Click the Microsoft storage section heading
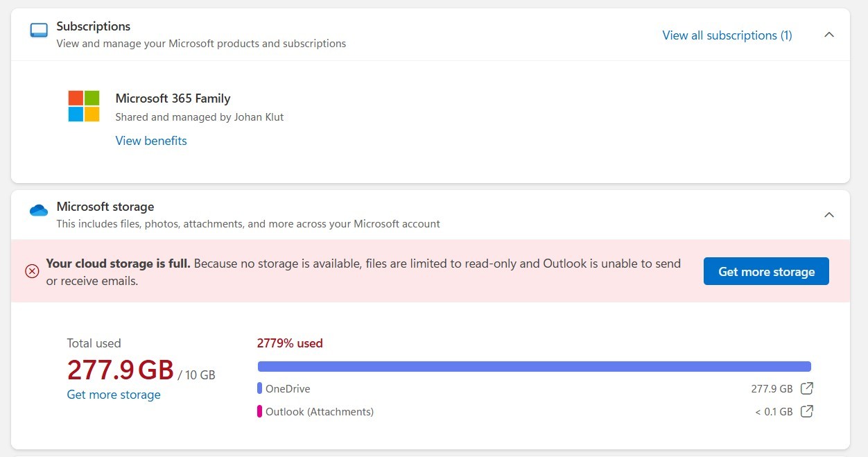 click(x=105, y=207)
